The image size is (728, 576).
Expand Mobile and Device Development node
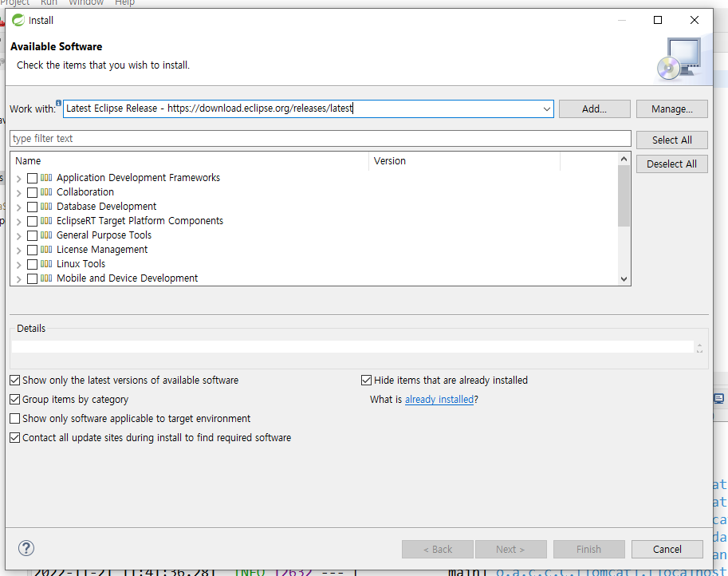tap(18, 279)
